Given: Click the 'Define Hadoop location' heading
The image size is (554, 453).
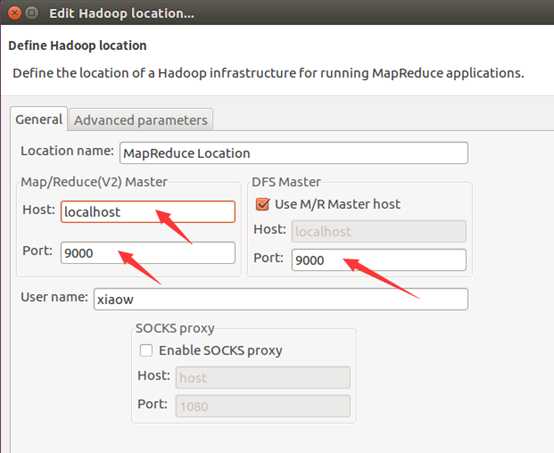Looking at the screenshot, I should [78, 46].
